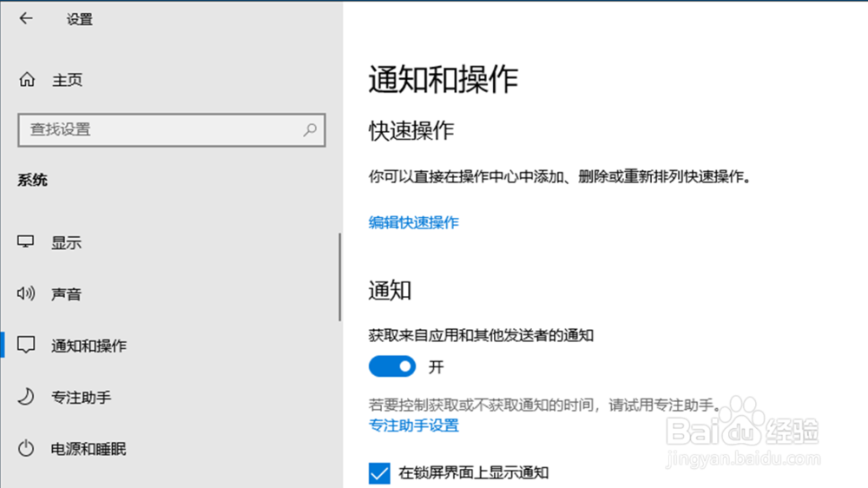
Task: Turn off the 获取来自应用和其他发送者的通知 toggle
Action: (x=392, y=366)
